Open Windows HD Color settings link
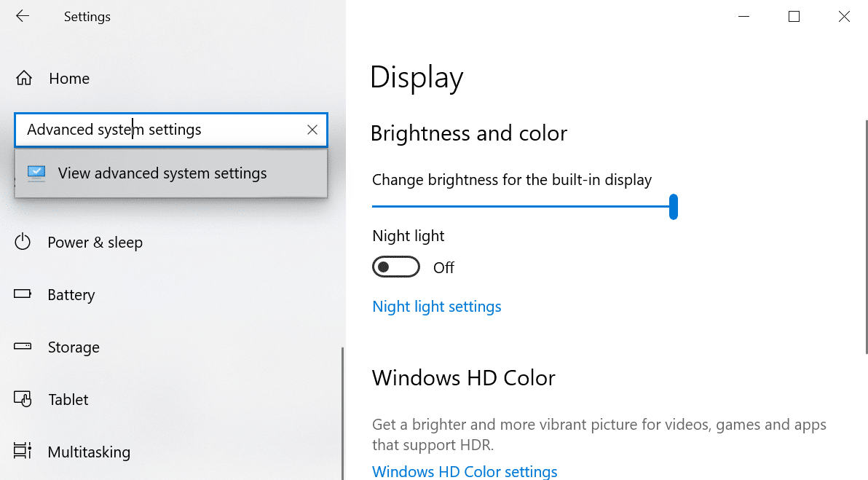The width and height of the screenshot is (868, 480). (x=465, y=471)
